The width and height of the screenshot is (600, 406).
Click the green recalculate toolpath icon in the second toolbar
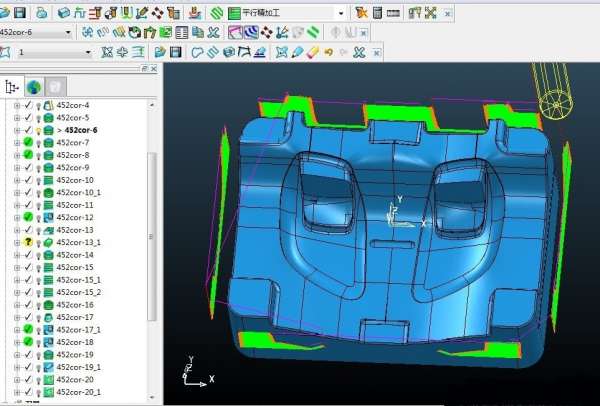coord(166,33)
